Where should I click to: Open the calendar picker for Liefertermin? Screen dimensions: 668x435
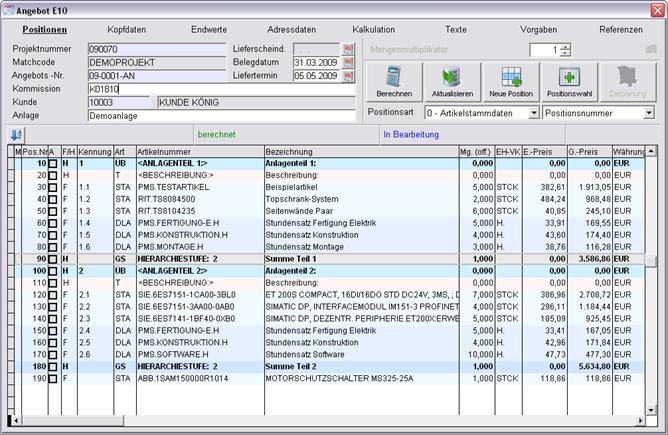point(349,75)
